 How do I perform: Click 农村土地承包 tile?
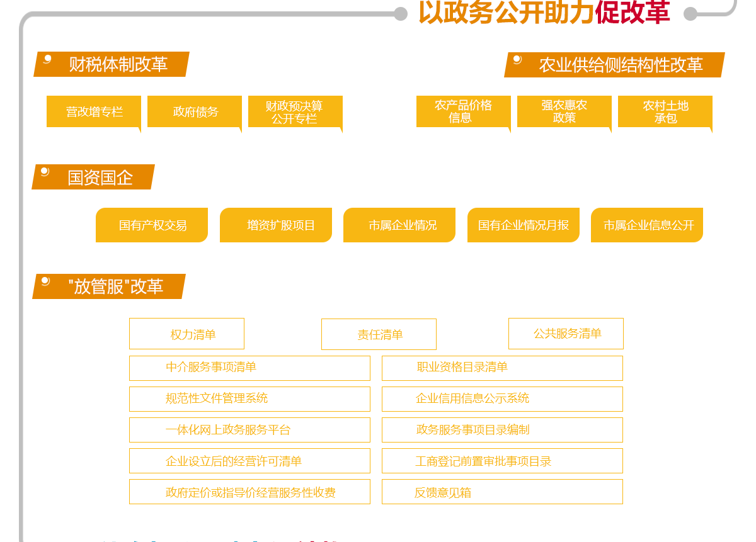(665, 111)
